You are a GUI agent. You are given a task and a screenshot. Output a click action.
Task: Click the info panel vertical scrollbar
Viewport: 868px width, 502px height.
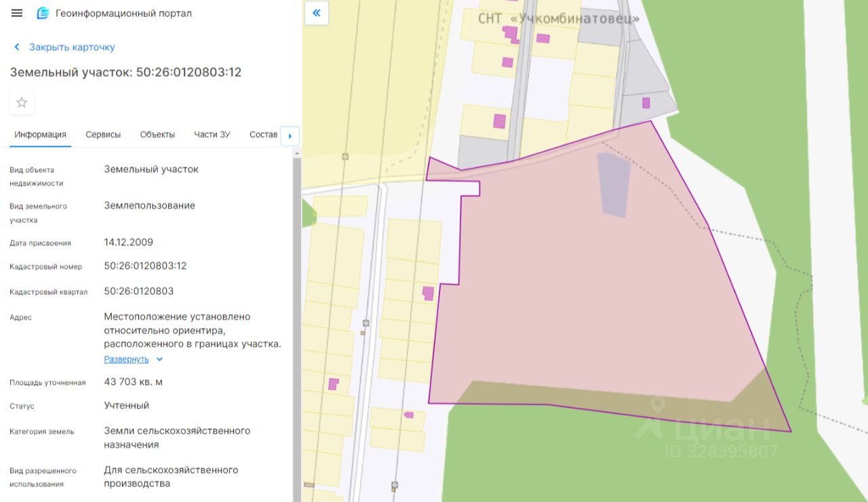[x=296, y=325]
